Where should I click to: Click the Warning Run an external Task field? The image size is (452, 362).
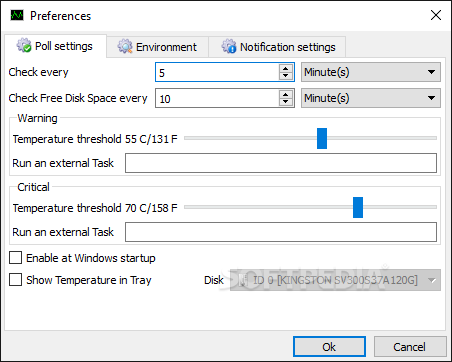281,163
